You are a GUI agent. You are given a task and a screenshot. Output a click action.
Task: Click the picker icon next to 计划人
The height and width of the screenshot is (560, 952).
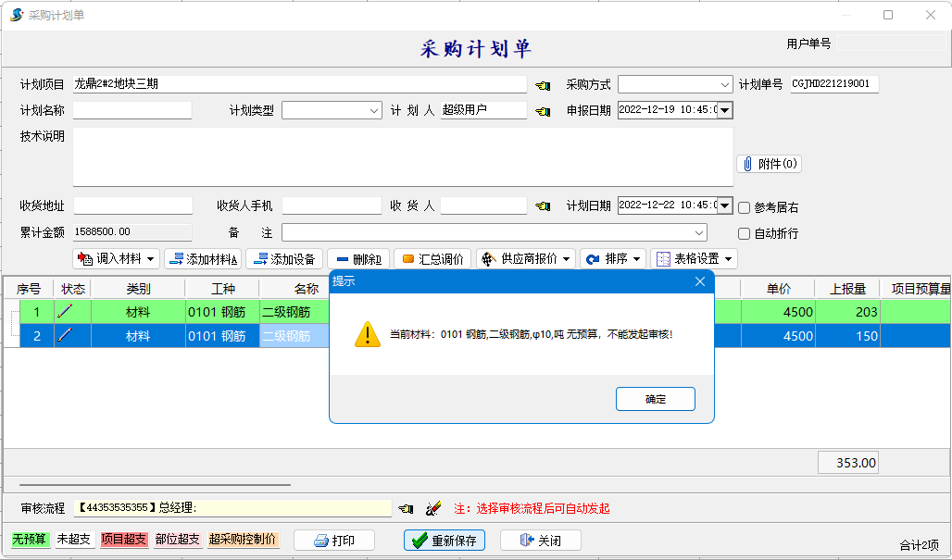[543, 111]
